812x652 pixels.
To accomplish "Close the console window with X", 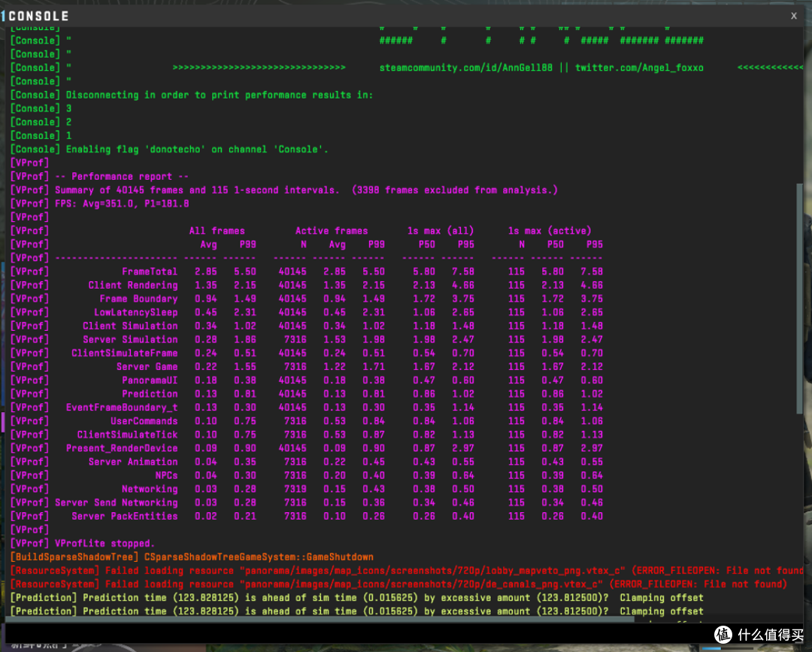I will (793, 16).
